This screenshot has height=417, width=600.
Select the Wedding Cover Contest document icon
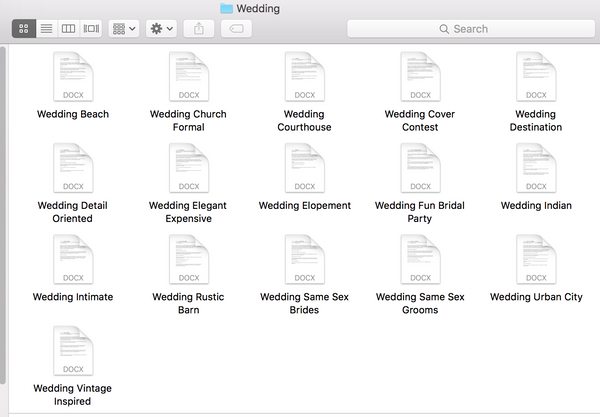421,77
